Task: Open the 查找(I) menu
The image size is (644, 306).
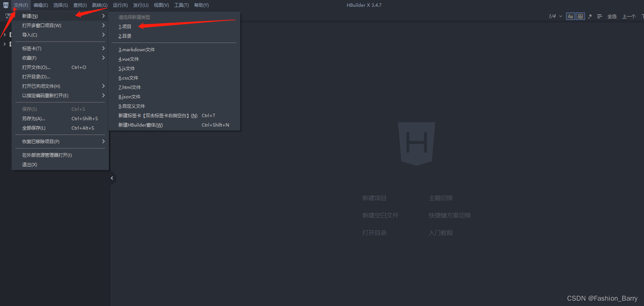Action: (x=80, y=5)
